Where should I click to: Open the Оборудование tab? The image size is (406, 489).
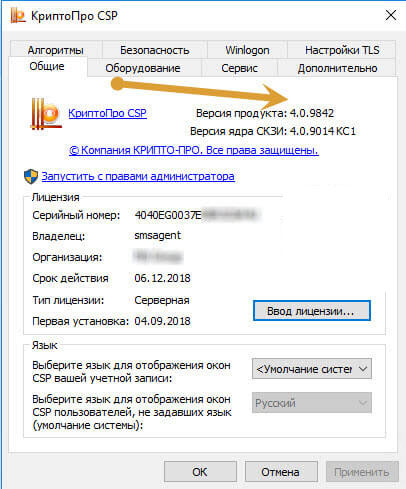click(x=143, y=68)
